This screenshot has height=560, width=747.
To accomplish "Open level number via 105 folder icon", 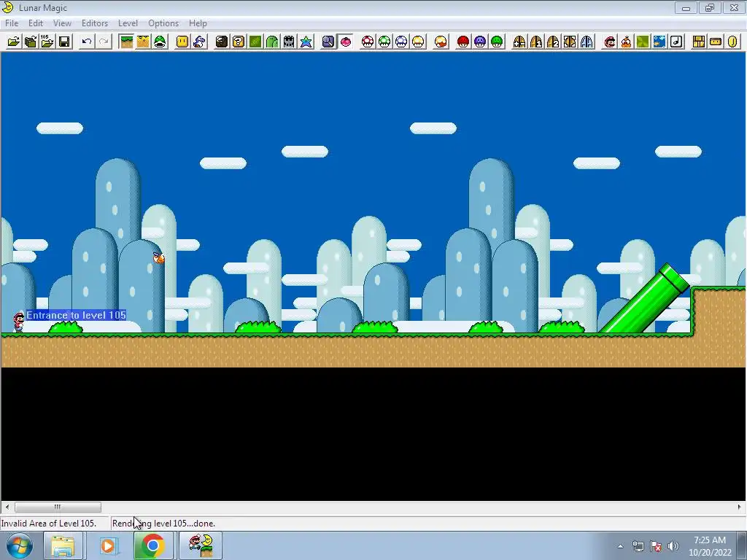I will pyautogui.click(x=47, y=42).
